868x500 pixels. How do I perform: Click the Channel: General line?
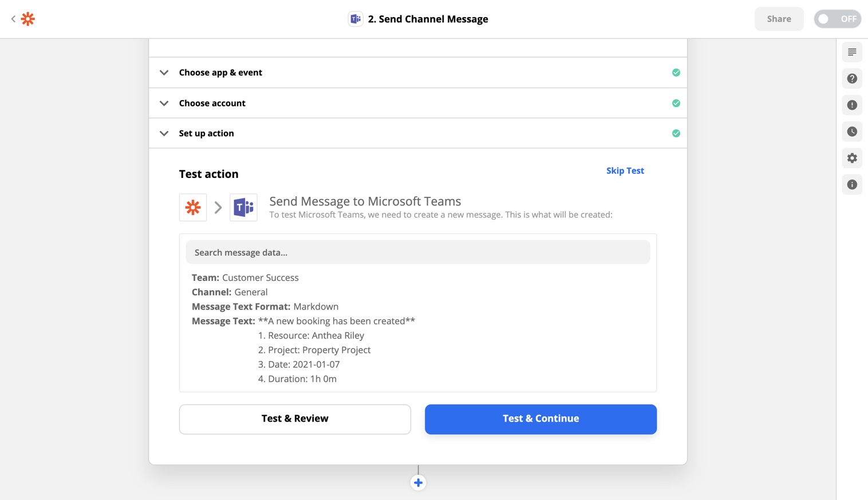click(230, 292)
